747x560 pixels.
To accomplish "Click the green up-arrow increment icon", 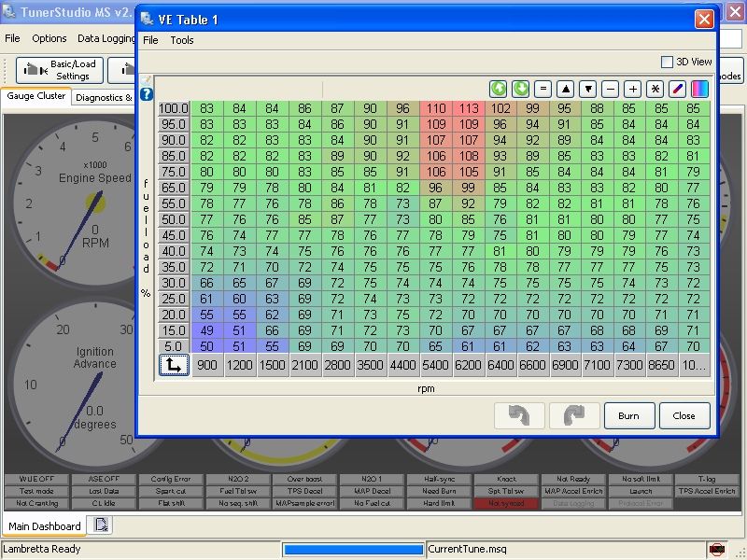I will click(x=499, y=89).
